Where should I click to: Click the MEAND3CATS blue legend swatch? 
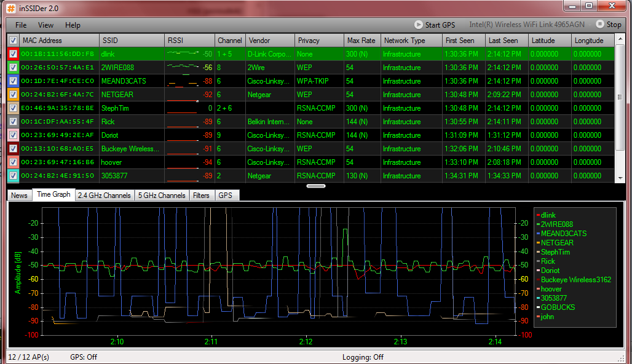click(538, 234)
